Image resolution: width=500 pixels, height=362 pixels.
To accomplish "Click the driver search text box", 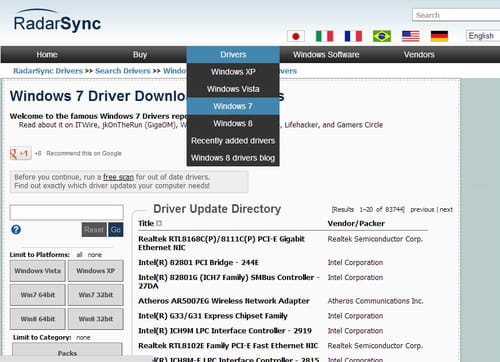I will point(67,212).
